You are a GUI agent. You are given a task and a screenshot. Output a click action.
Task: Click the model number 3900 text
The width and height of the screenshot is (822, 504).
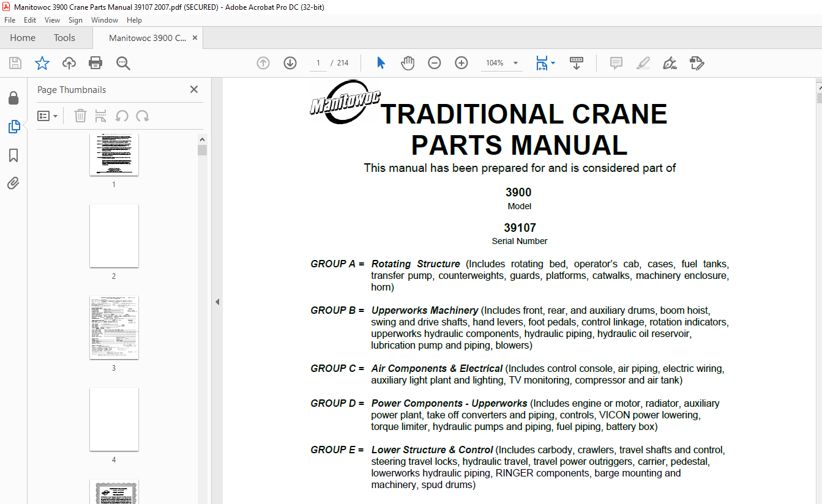518,193
